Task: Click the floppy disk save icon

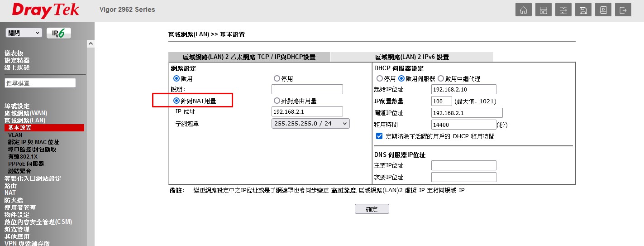Action: pyautogui.click(x=583, y=10)
